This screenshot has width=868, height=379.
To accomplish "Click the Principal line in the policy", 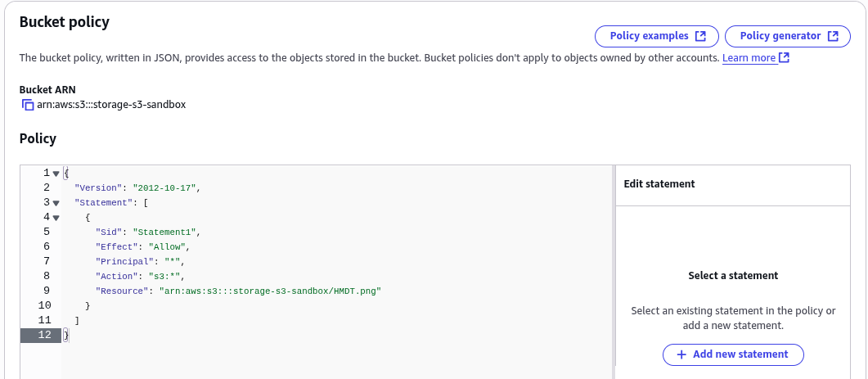I will 139,261.
